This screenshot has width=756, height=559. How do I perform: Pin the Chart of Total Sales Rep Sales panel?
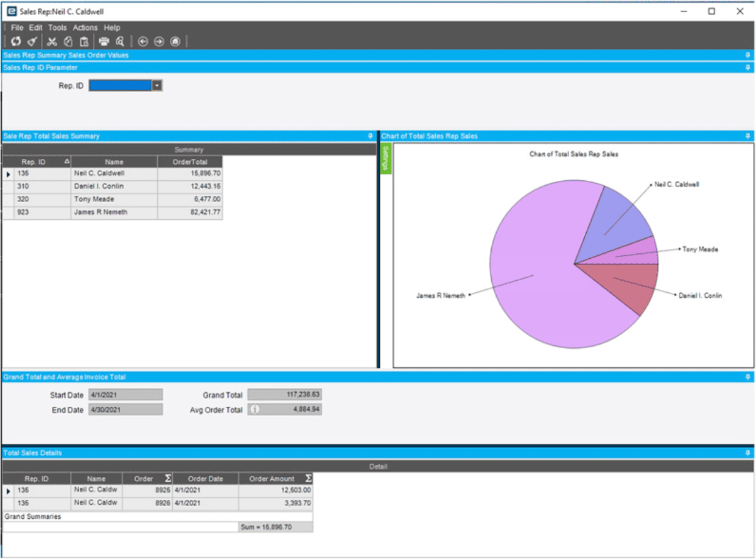(747, 136)
